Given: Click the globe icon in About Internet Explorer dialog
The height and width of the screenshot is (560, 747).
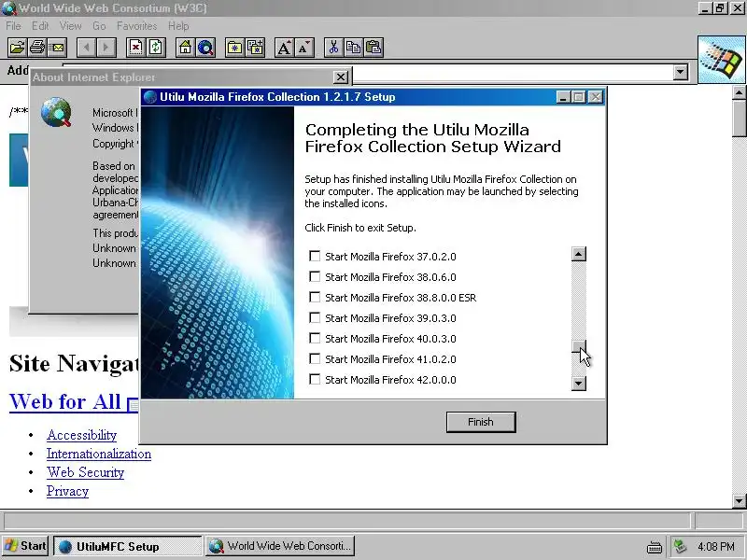Looking at the screenshot, I should pyautogui.click(x=56, y=112).
